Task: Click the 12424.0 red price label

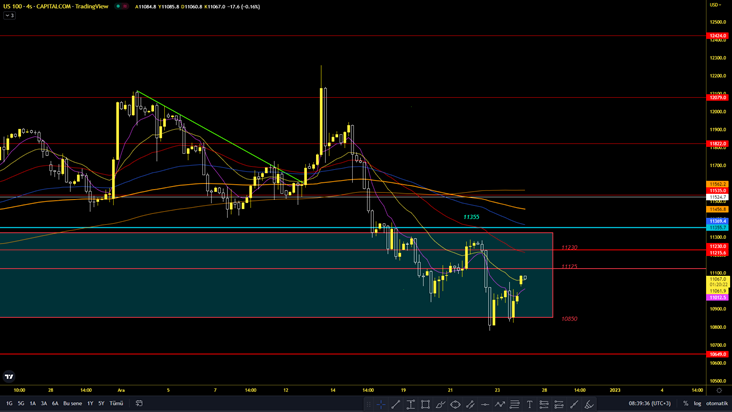Action: point(718,35)
